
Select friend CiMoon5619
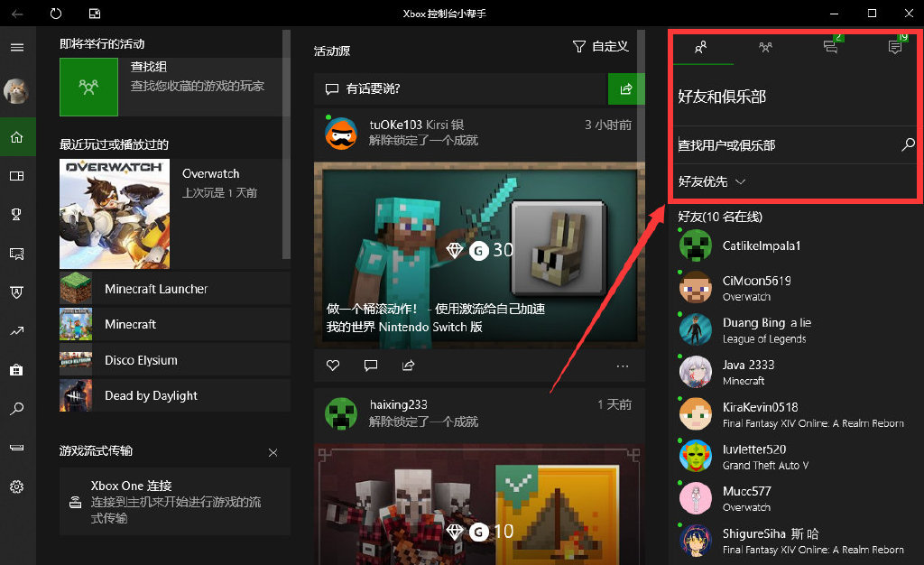(x=792, y=288)
